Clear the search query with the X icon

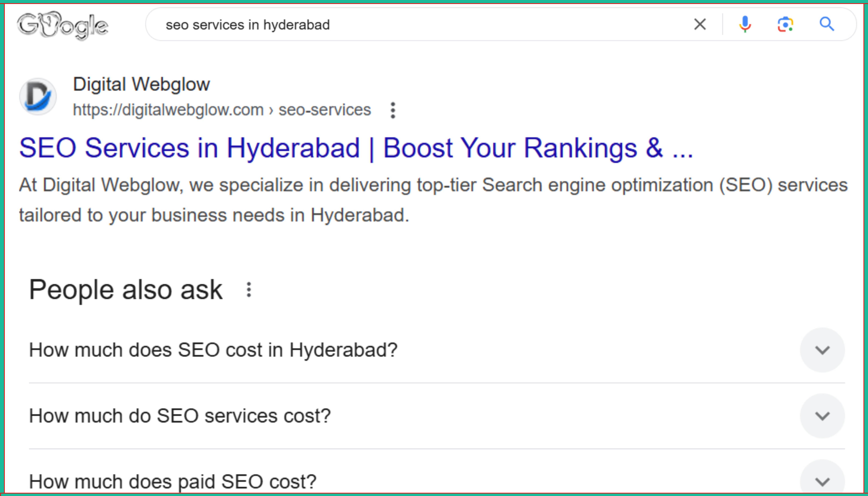[x=700, y=24]
